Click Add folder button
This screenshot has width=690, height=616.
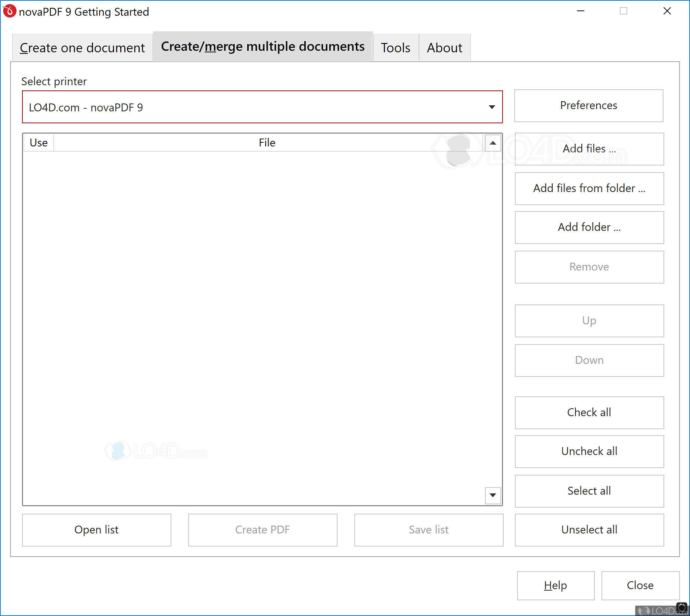point(590,227)
